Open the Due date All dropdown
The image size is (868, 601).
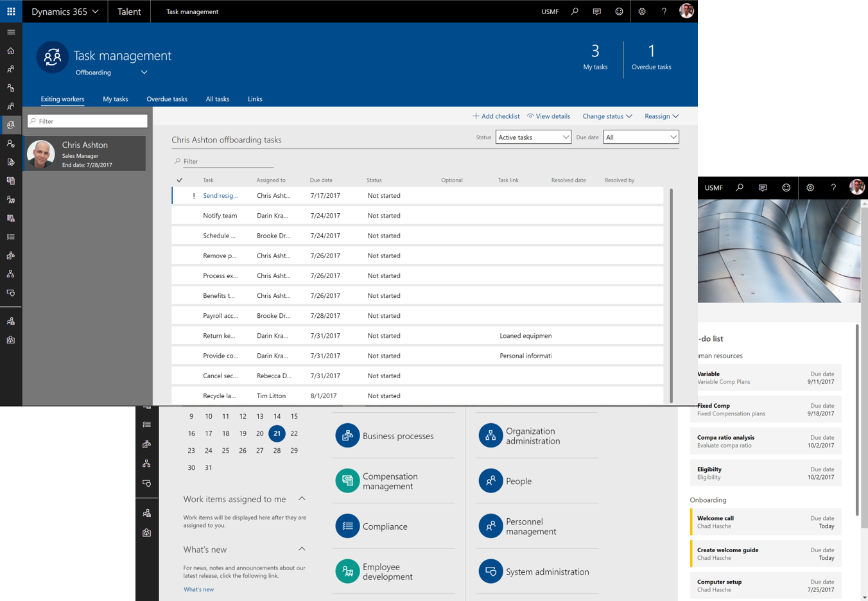click(x=641, y=137)
